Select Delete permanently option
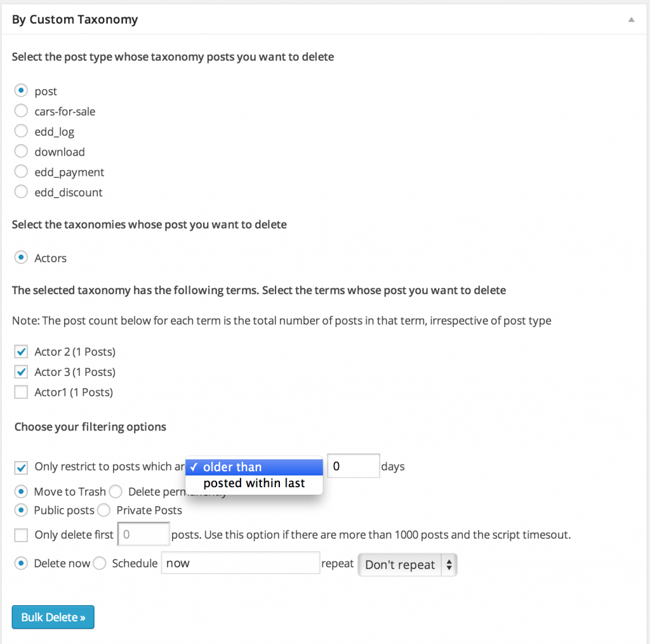Screen dimensions: 650x644 tap(115, 492)
